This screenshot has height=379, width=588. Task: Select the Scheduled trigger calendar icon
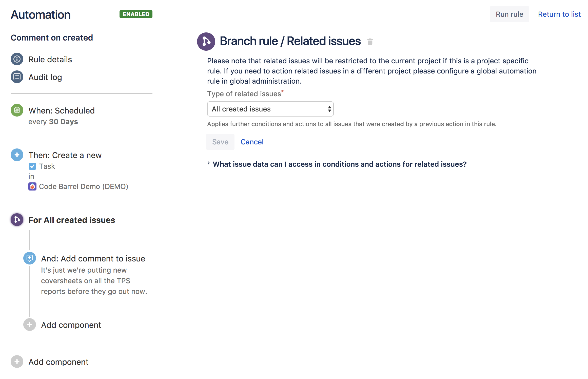[17, 110]
